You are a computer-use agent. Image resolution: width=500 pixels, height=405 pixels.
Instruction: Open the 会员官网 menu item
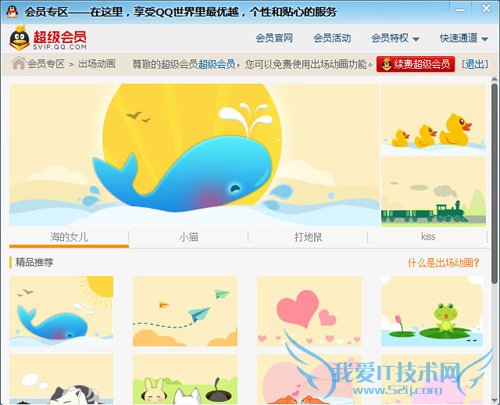click(274, 38)
